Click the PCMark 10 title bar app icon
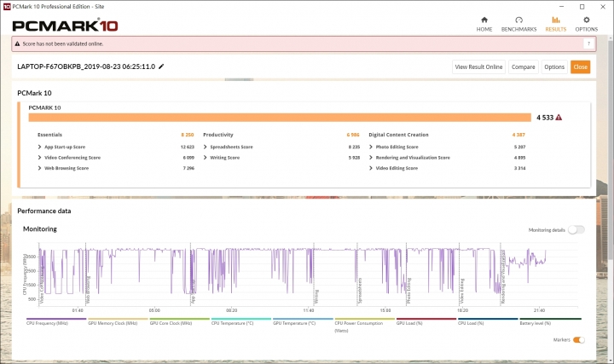614x364 pixels. 7,7
